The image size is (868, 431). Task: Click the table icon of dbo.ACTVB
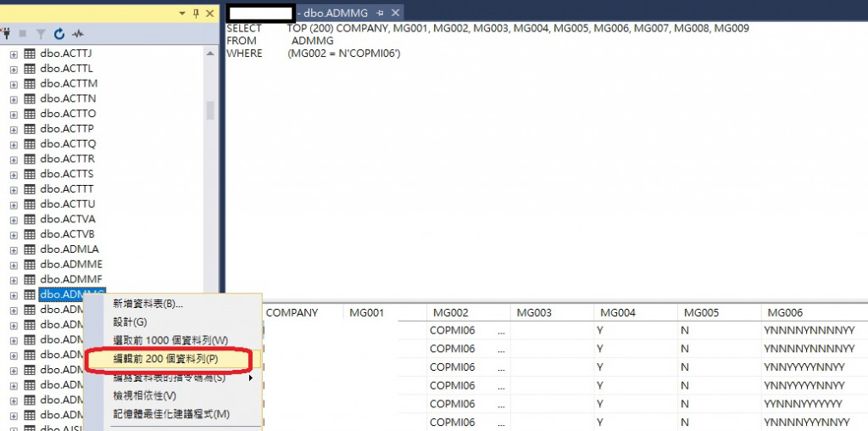click(x=30, y=234)
